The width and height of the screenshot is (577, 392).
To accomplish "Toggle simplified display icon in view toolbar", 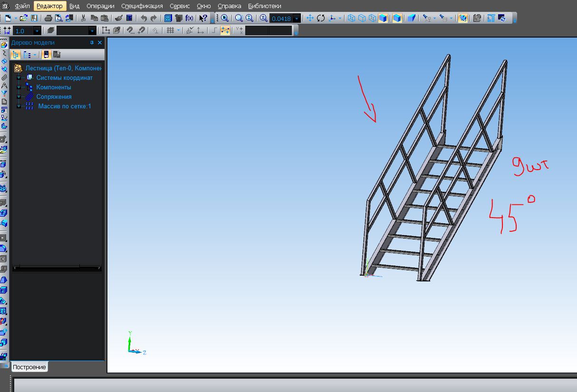I will click(462, 18).
